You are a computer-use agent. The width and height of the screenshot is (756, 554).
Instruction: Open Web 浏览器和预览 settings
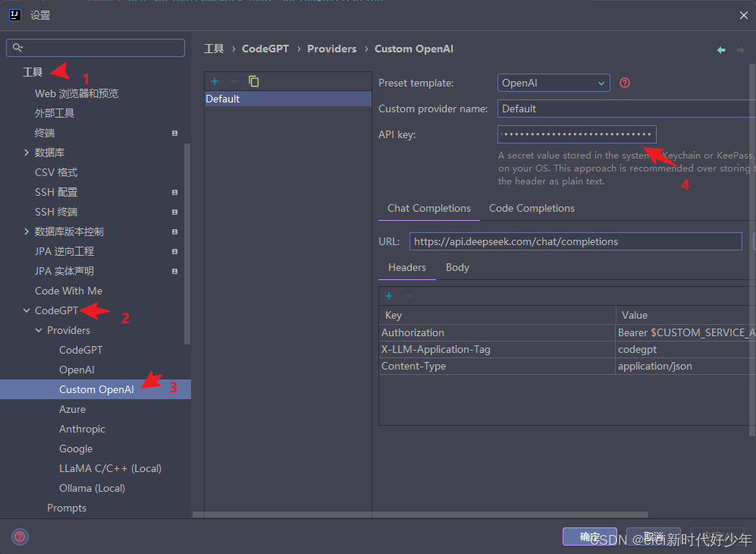click(x=77, y=93)
